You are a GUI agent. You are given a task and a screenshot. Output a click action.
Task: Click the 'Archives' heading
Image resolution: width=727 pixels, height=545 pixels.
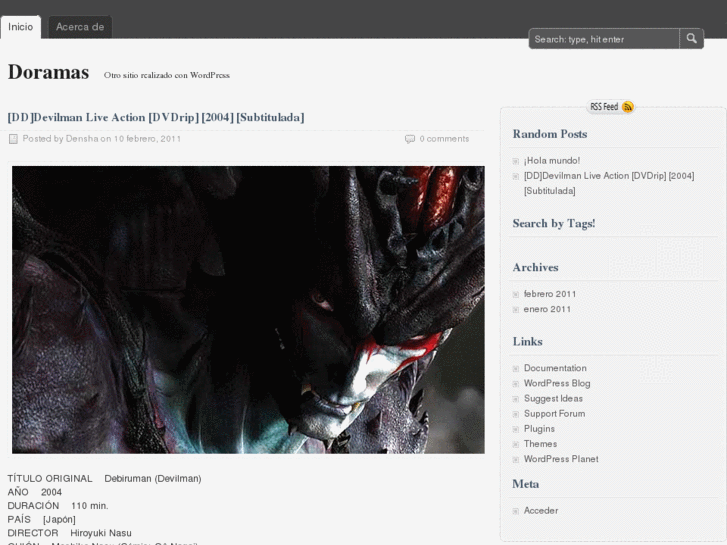pyautogui.click(x=536, y=268)
